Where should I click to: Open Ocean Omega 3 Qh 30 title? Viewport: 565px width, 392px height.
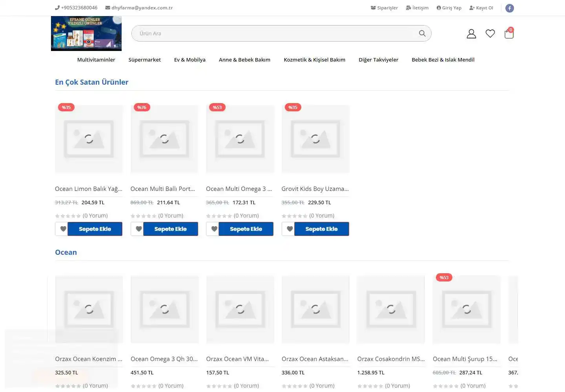[x=164, y=359]
